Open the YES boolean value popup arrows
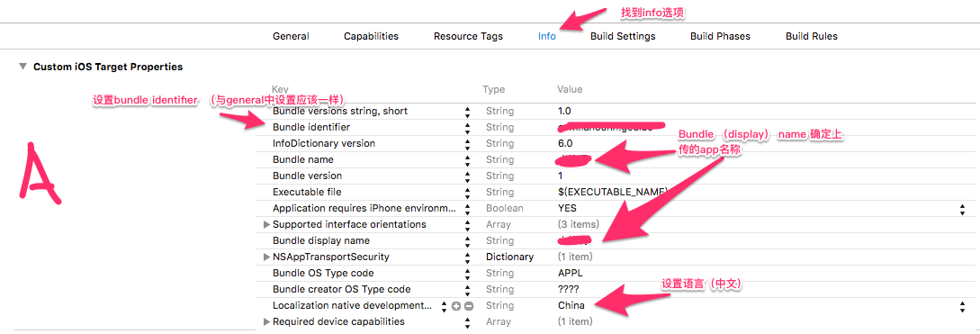 [x=962, y=209]
